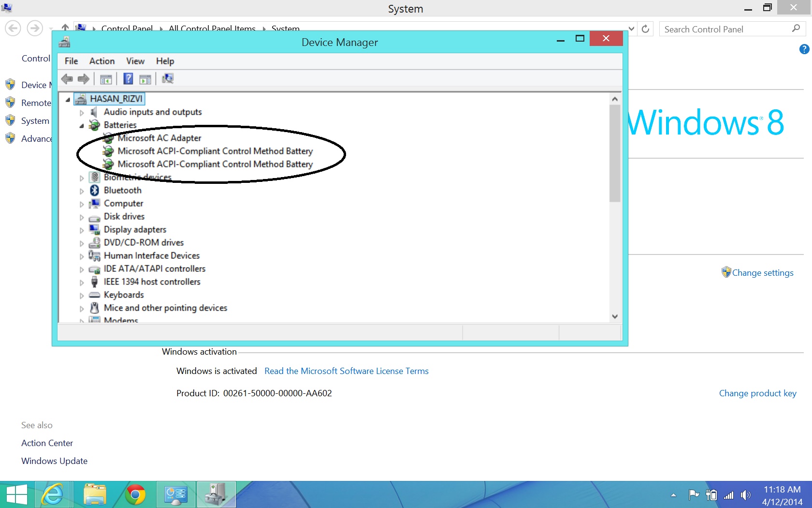The height and width of the screenshot is (508, 812).
Task: Open File Explorer from the taskbar
Action: [x=95, y=494]
